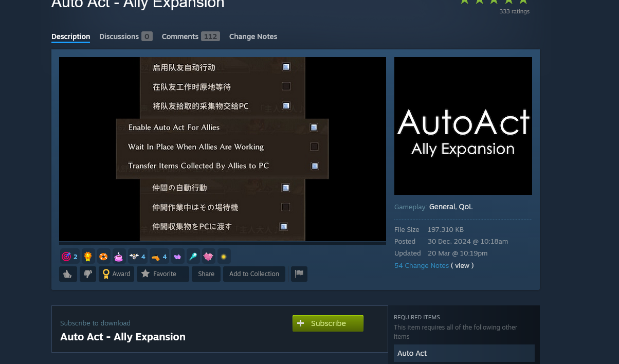Image resolution: width=619 pixels, height=364 pixels.
Task: Switch to the Description tab
Action: (x=71, y=37)
